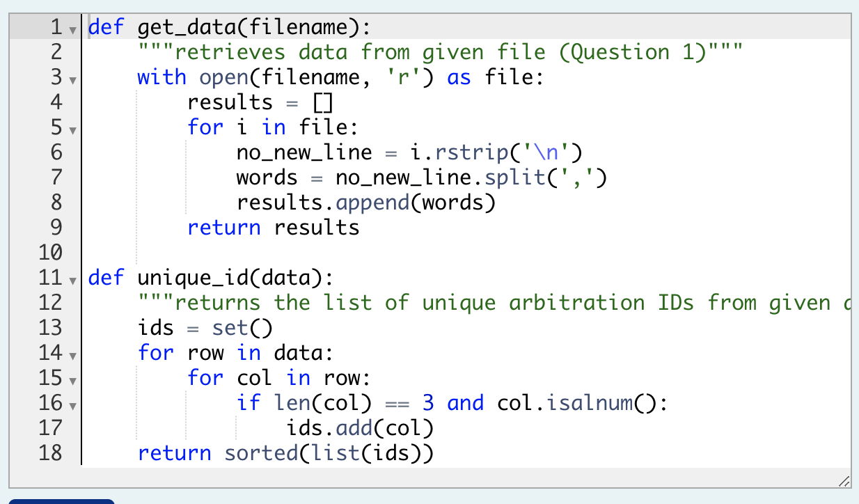The width and height of the screenshot is (859, 504).
Task: Click the blue button below the editor
Action: pos(61,501)
